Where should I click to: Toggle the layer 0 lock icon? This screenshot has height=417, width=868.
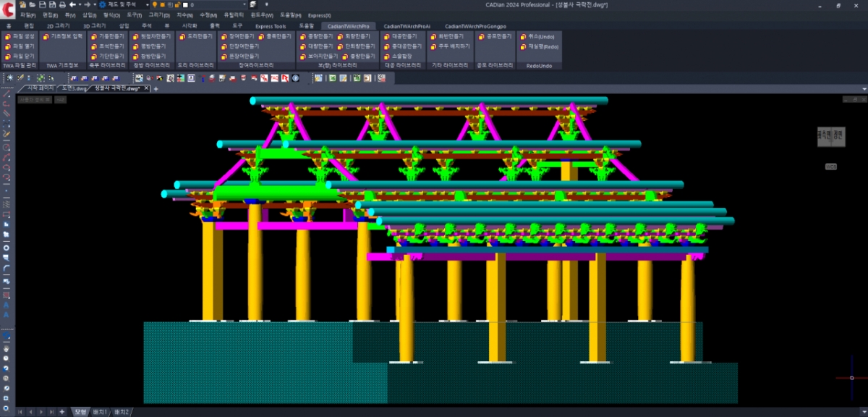coord(177,4)
